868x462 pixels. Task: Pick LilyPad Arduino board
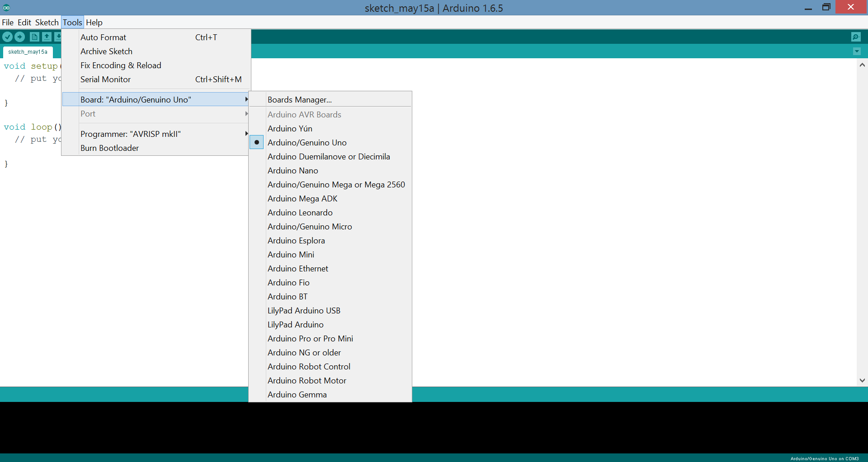coord(330,325)
